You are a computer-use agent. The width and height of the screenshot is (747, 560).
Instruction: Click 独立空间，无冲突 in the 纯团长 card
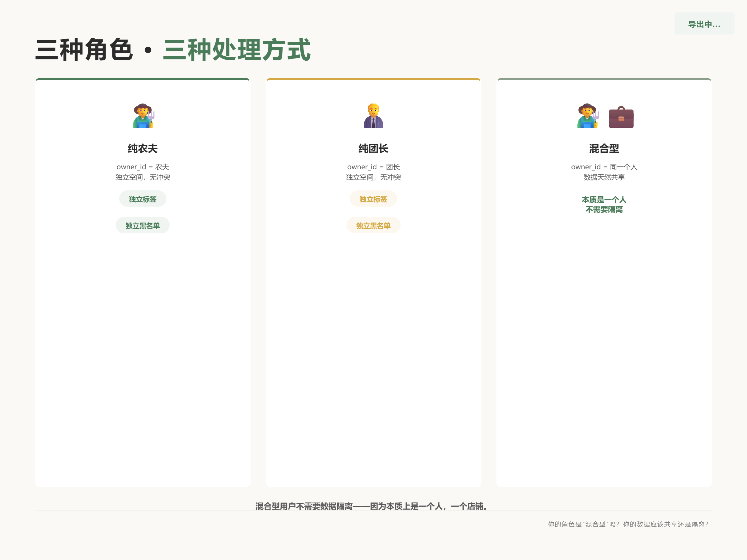(373, 177)
